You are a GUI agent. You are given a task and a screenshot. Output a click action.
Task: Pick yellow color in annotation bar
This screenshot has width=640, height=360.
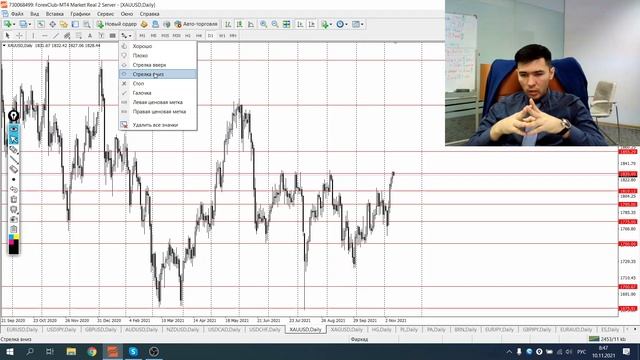[16, 237]
